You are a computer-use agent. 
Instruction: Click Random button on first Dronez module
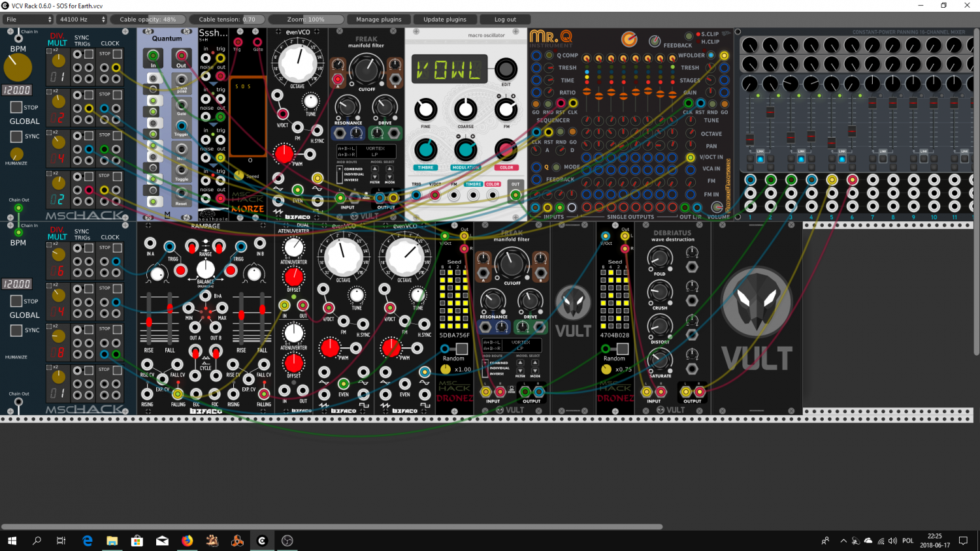[462, 349]
